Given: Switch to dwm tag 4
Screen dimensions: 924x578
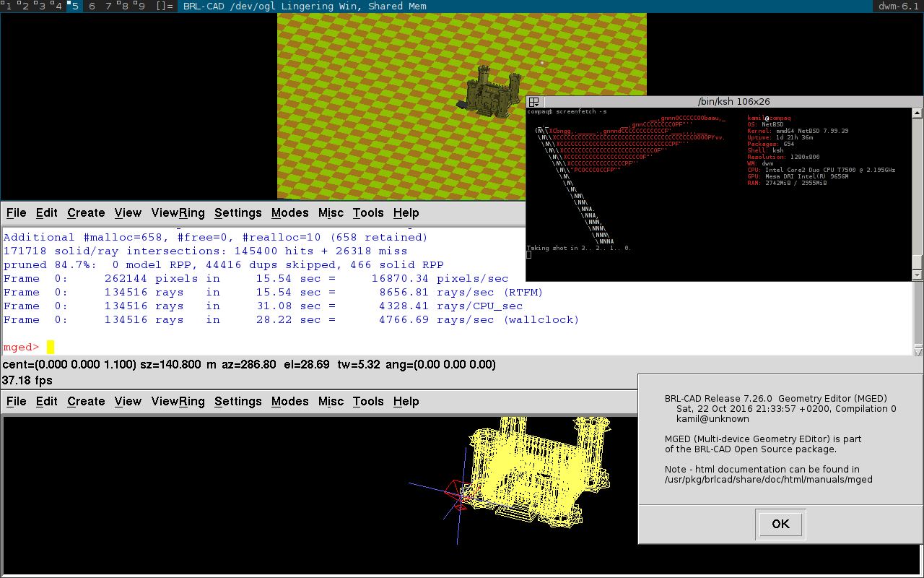Looking at the screenshot, I should [x=58, y=7].
